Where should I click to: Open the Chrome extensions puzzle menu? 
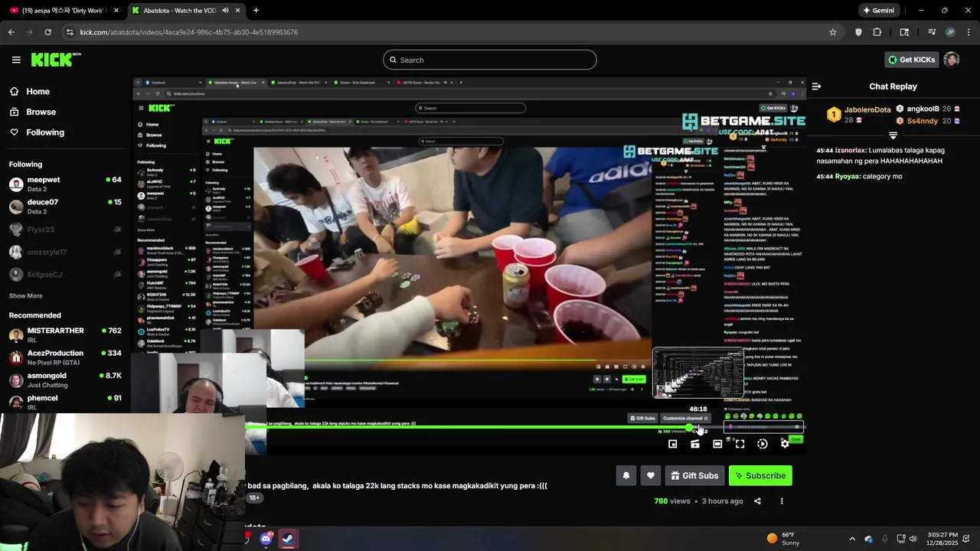(x=877, y=32)
